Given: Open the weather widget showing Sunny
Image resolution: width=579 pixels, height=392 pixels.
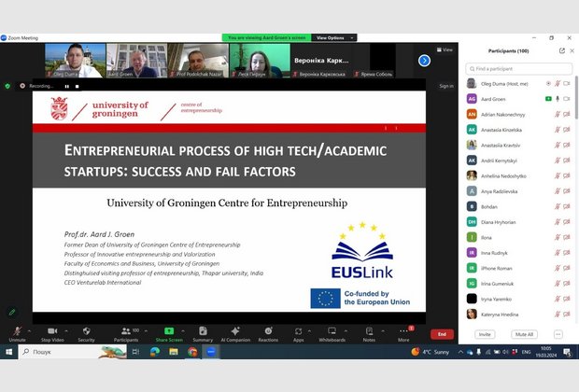Looking at the screenshot, I should pos(431,352).
